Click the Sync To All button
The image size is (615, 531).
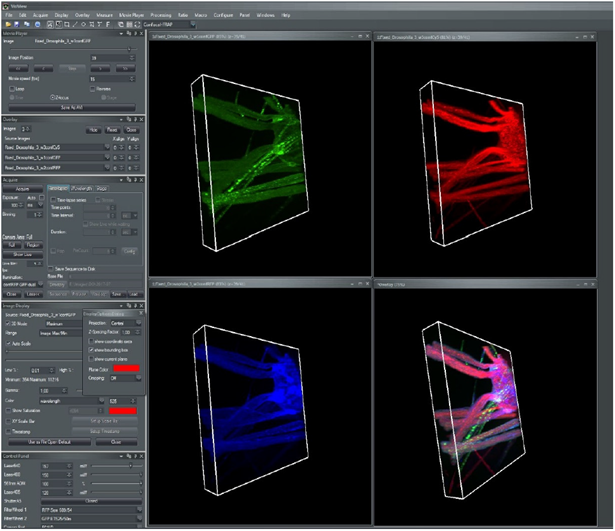point(73,106)
